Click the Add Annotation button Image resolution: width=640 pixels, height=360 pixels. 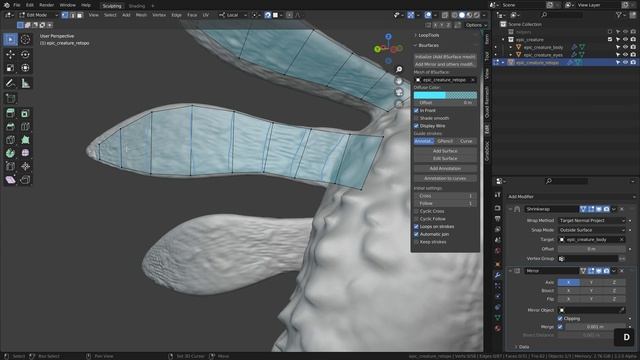[445, 169]
